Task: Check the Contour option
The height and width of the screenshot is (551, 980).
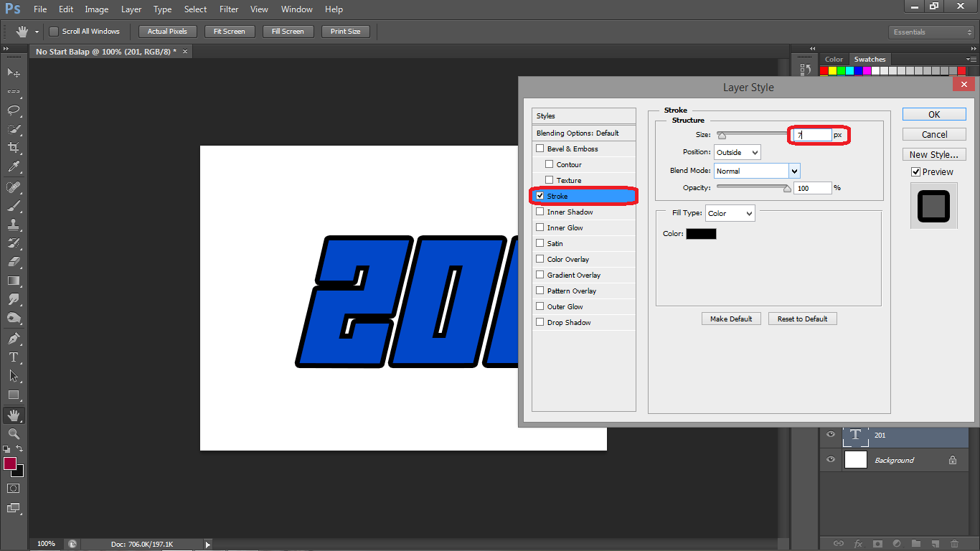Action: point(550,164)
